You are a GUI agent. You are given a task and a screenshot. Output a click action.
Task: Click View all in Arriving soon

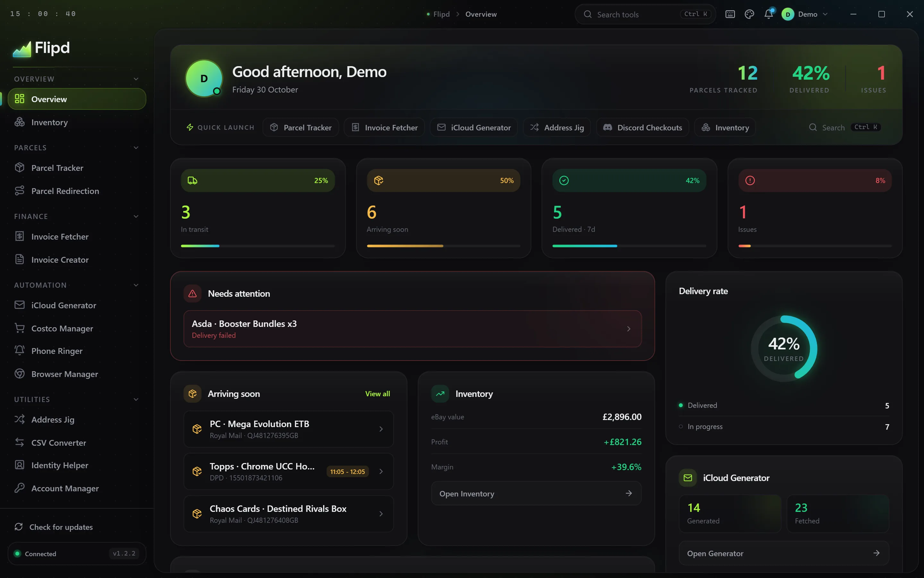[x=377, y=394]
